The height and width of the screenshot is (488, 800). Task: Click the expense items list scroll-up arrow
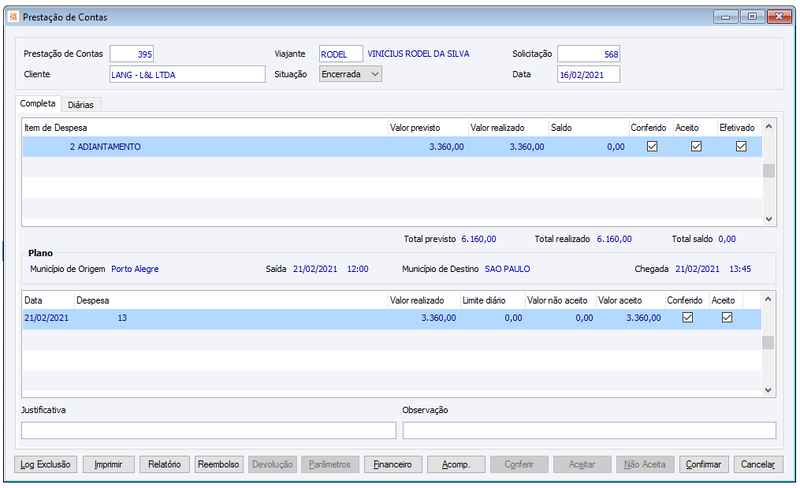768,126
